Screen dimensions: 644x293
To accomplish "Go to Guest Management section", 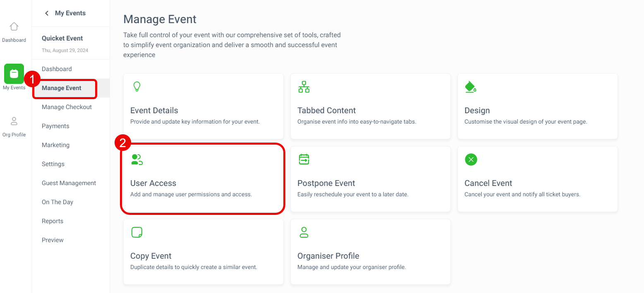I will click(x=69, y=183).
